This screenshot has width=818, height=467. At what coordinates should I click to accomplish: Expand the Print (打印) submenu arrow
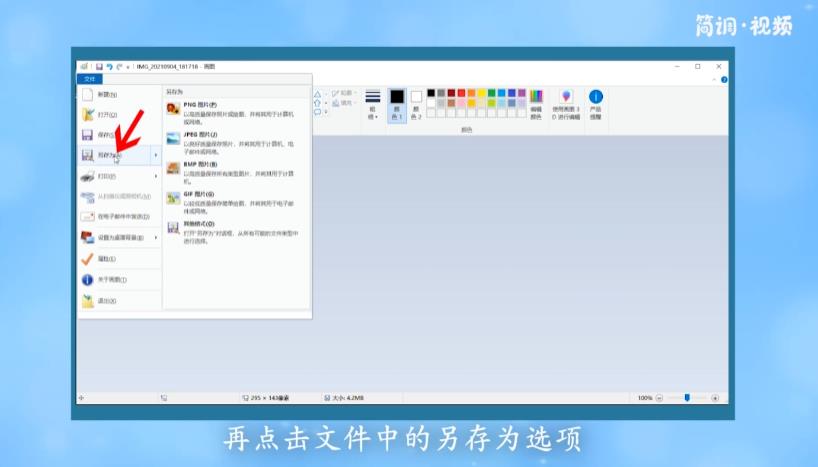pos(156,176)
